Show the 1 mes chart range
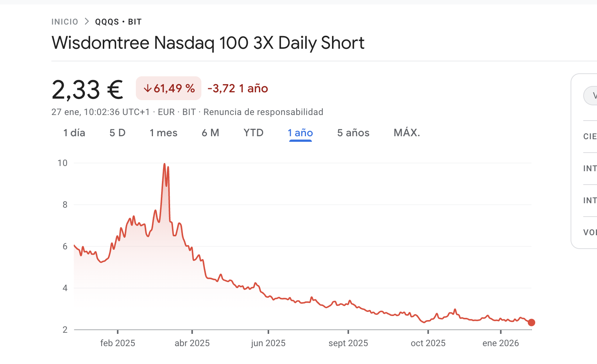The width and height of the screenshot is (597, 364). [x=163, y=133]
